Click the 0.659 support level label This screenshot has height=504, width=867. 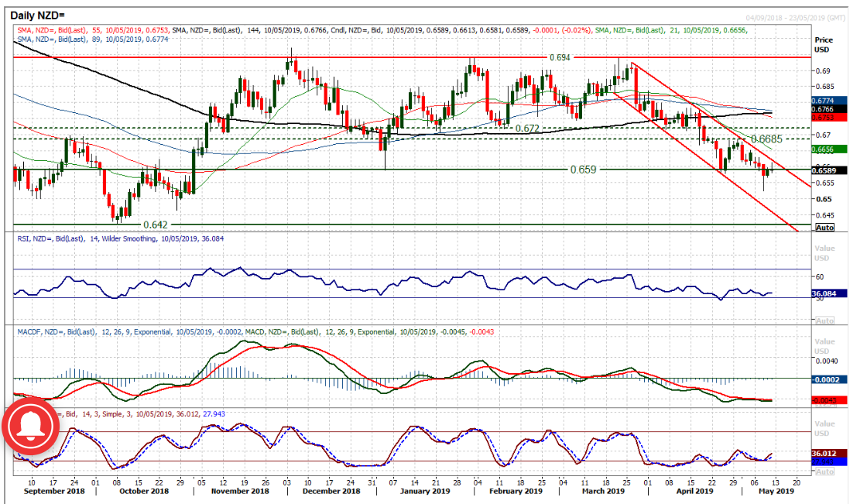click(582, 170)
